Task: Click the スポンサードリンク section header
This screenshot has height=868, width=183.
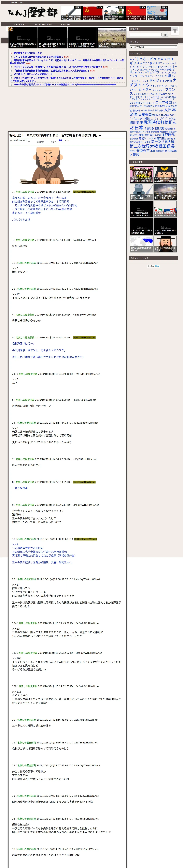Action: (153, 258)
